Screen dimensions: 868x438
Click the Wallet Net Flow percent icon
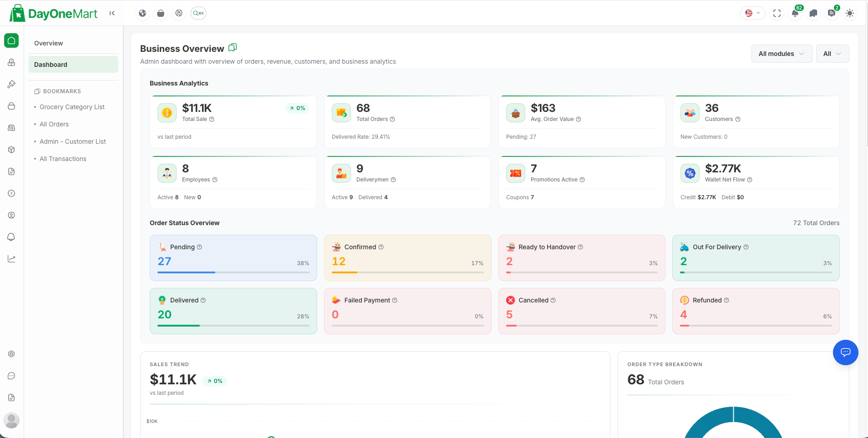690,173
